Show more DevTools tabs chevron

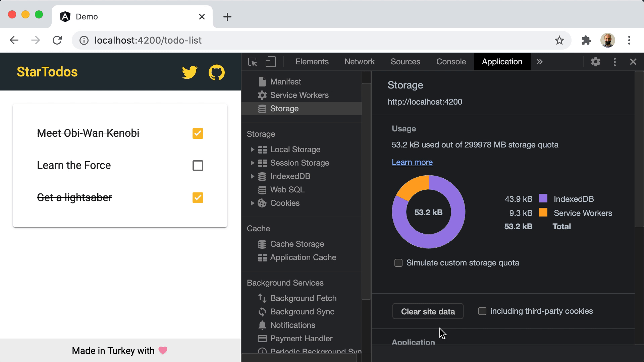(x=539, y=62)
